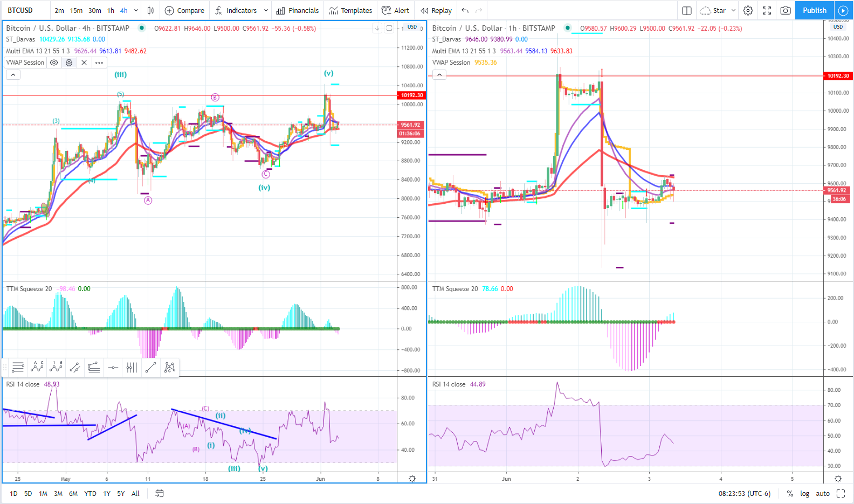
Task: Switch to the 15m timeframe
Action: [x=77, y=10]
